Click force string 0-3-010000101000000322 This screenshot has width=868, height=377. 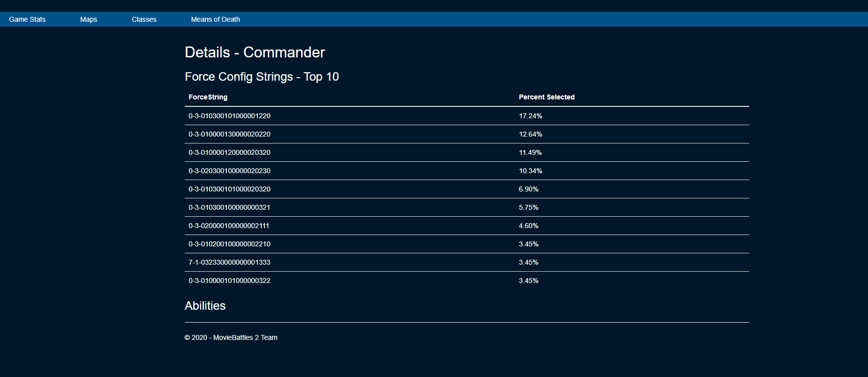(229, 281)
